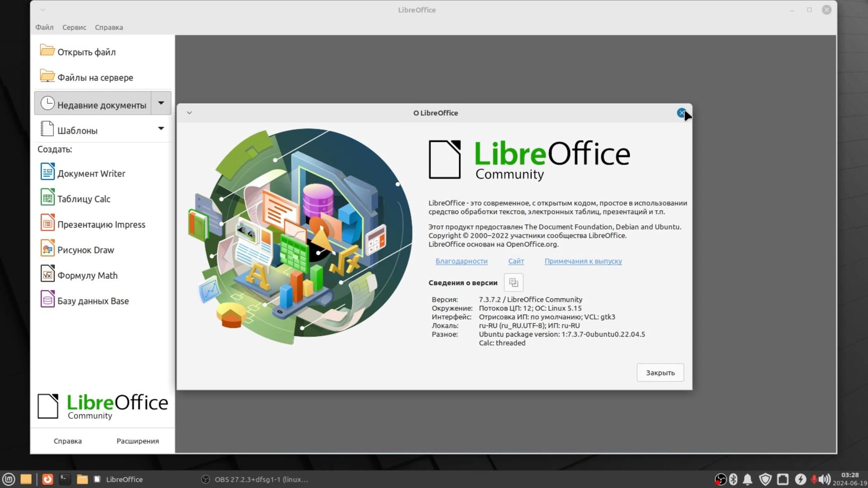
Task: Open the Bluetooth tray icon
Action: click(x=733, y=479)
